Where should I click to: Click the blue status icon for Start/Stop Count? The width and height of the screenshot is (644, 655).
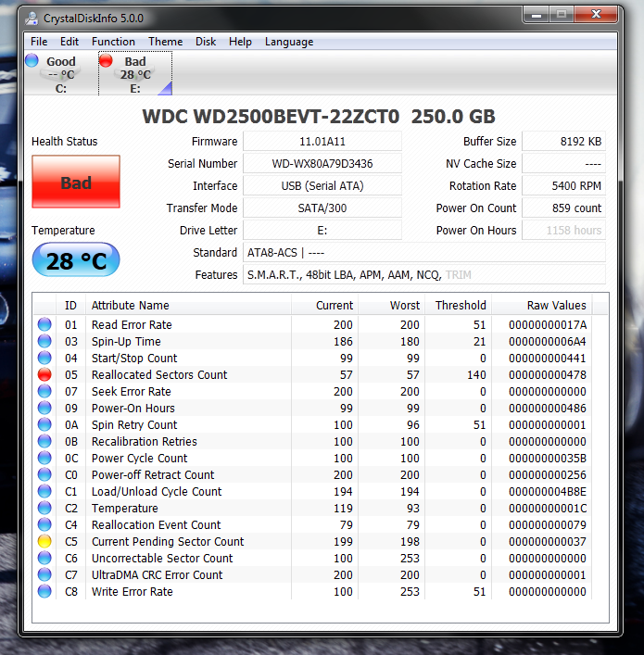44,358
